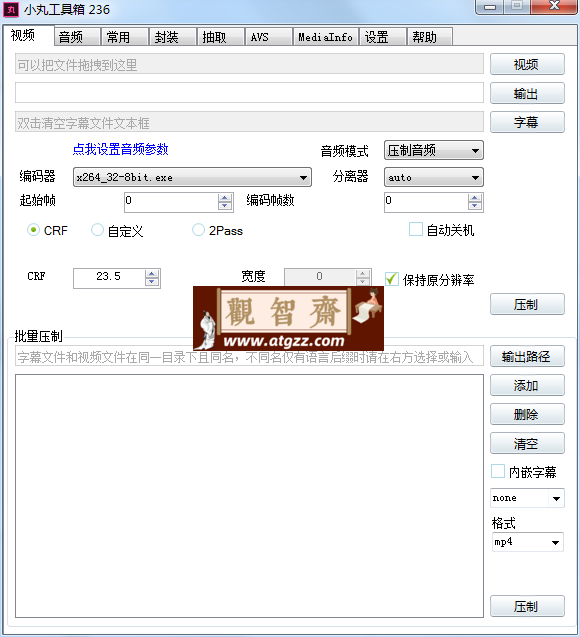The image size is (580, 637).
Task: Open the 编码器 x264 dropdown
Action: coord(192,177)
